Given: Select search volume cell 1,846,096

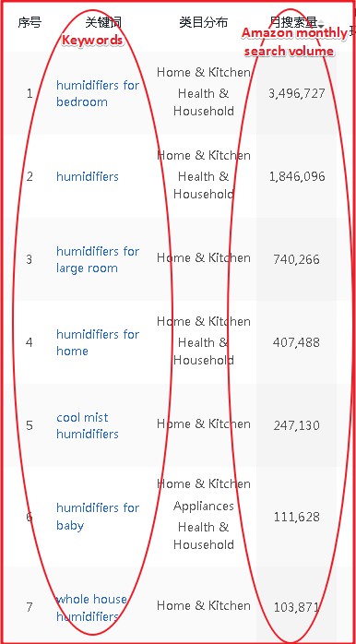Looking at the screenshot, I should click(296, 176).
